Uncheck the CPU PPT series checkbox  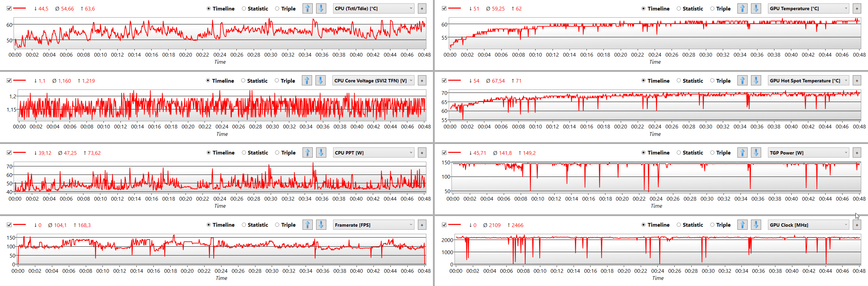point(9,152)
